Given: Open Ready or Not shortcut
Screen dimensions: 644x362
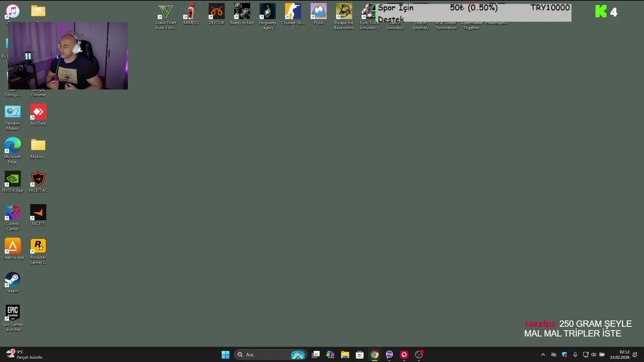Looking at the screenshot, I should point(242,15).
